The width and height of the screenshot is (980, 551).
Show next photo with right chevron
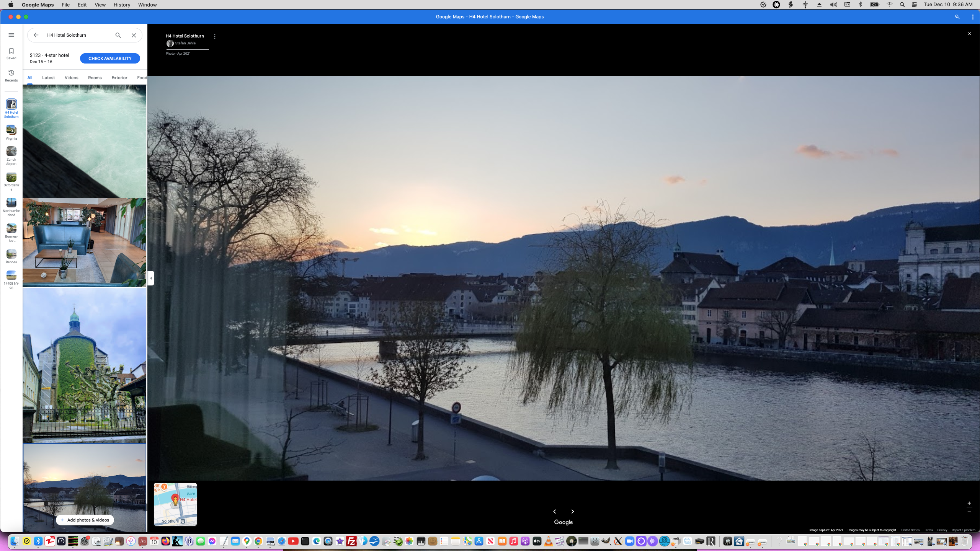tap(573, 512)
